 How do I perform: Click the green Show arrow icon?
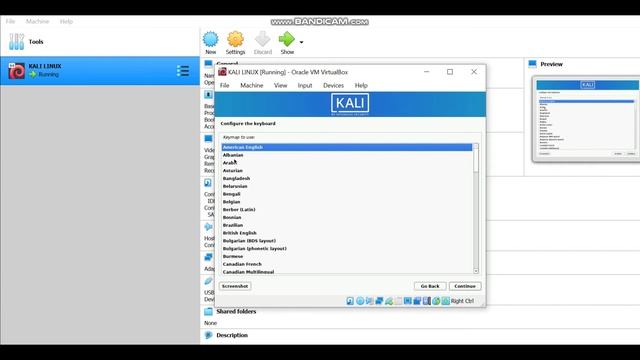tap(287, 39)
